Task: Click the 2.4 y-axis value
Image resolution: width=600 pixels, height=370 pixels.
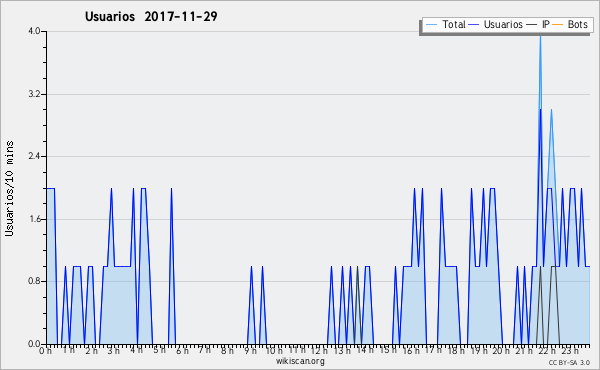Action: pyautogui.click(x=34, y=156)
